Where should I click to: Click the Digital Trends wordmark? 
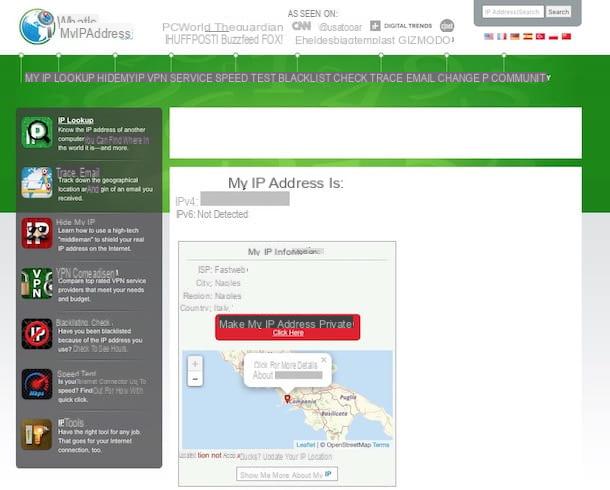(x=408, y=26)
